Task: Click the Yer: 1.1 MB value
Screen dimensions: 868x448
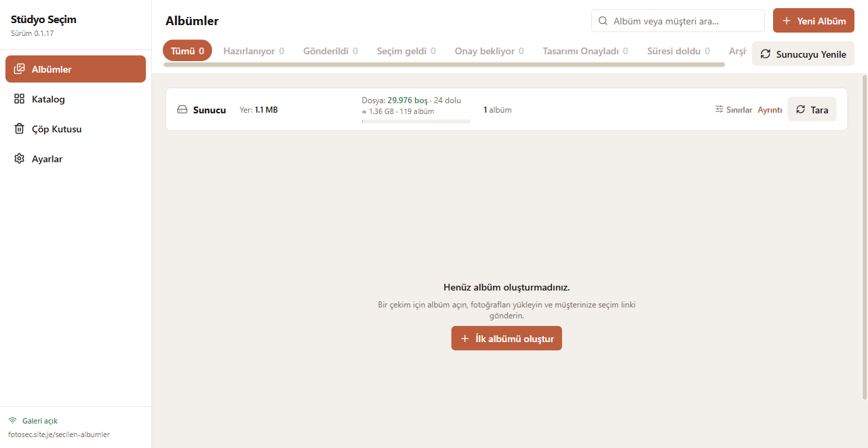Action: point(258,109)
